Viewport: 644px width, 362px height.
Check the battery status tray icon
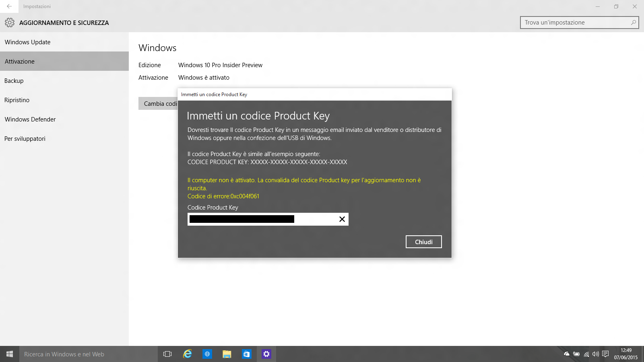(576, 354)
